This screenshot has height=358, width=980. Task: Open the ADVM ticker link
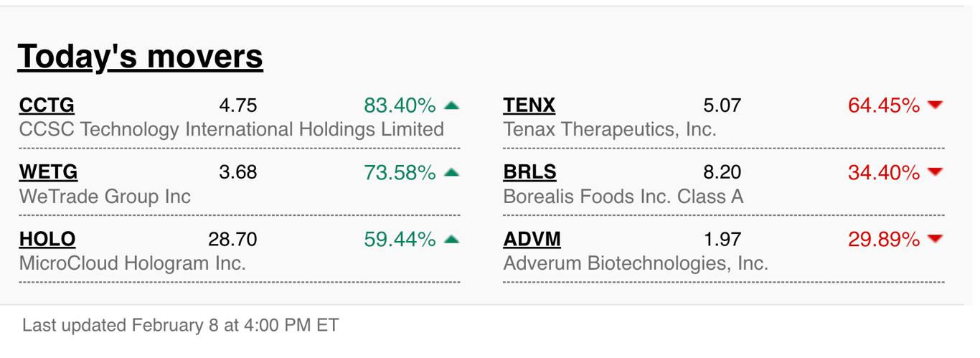[532, 239]
